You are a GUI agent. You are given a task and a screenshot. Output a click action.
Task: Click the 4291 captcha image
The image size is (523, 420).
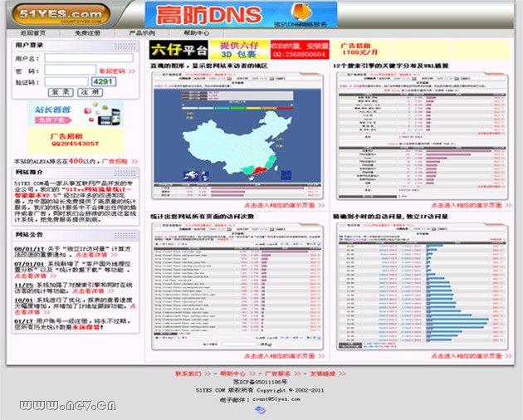click(x=104, y=81)
